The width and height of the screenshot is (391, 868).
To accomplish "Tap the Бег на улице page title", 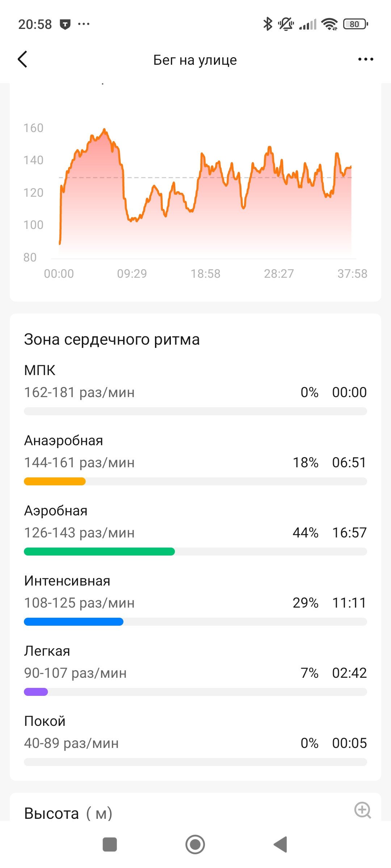I will click(195, 60).
